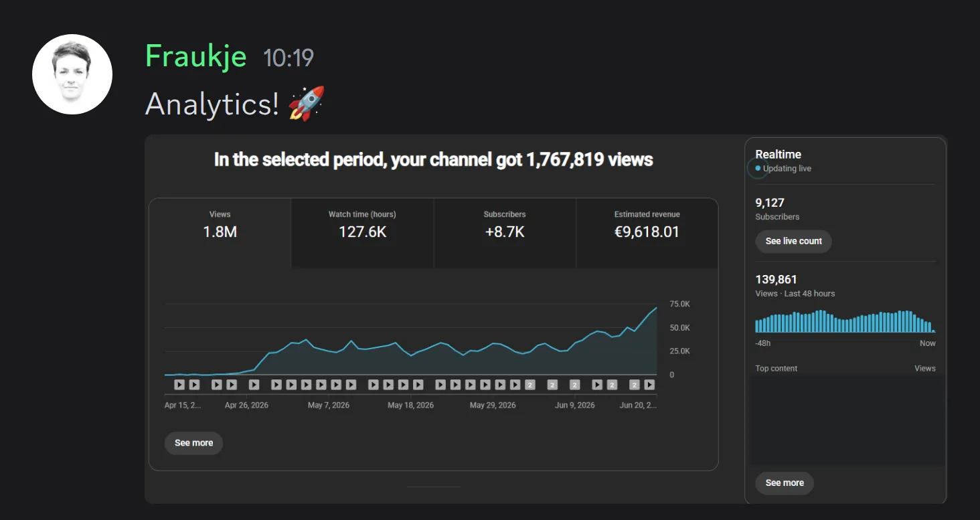Select the Subscribers metric tab

pos(505,232)
